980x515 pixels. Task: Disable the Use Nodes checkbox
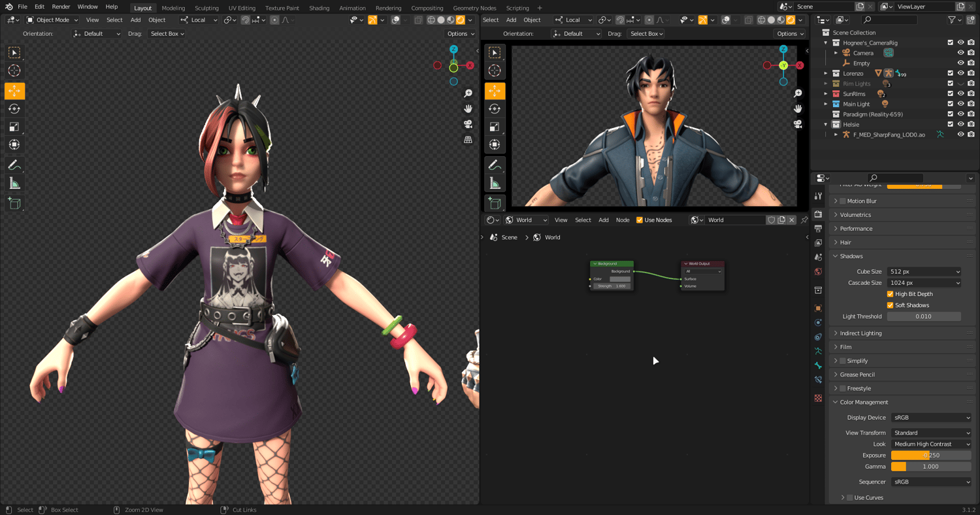pyautogui.click(x=640, y=220)
